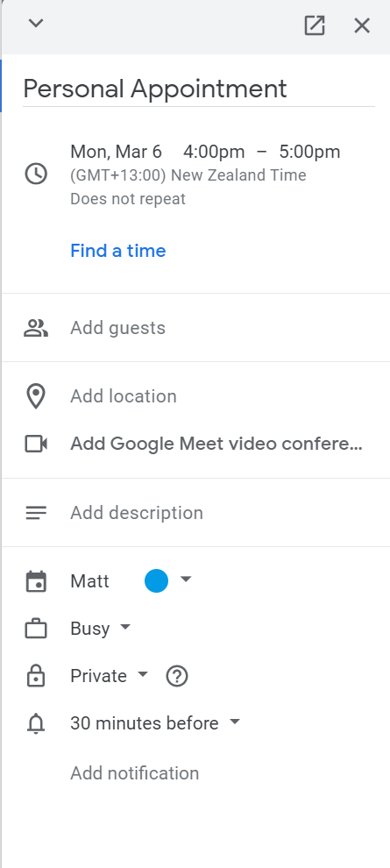Edit the Personal Appointment title field
Viewport: 390px width, 868px height.
pos(199,89)
